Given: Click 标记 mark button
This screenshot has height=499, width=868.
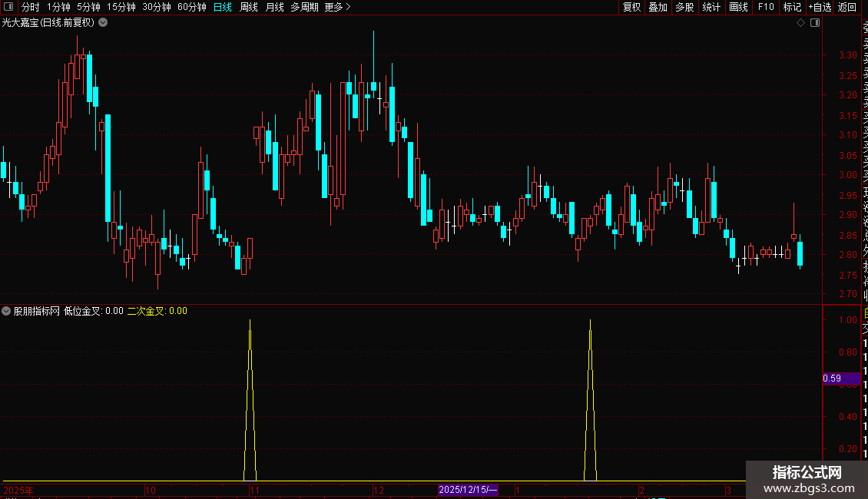Looking at the screenshot, I should tap(792, 7).
